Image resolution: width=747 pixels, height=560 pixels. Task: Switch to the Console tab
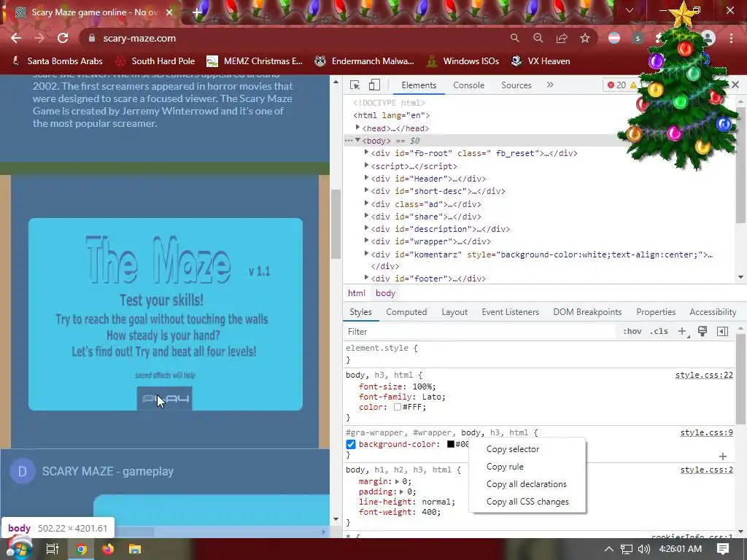(469, 85)
